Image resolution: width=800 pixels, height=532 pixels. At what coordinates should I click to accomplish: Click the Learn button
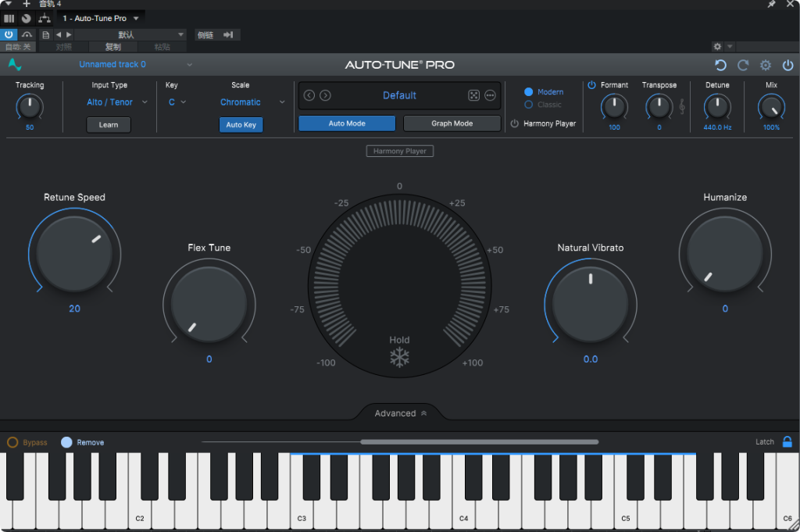109,124
